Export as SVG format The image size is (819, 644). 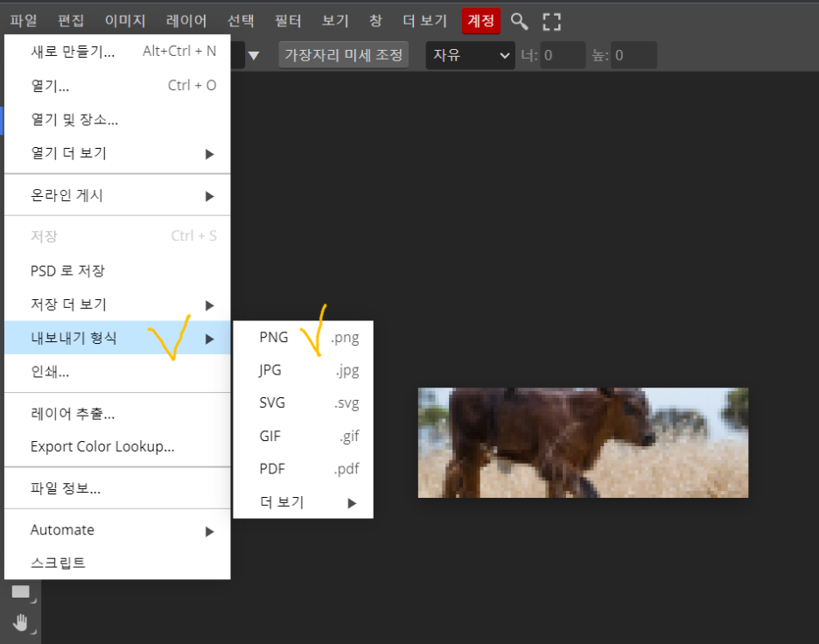tap(303, 403)
